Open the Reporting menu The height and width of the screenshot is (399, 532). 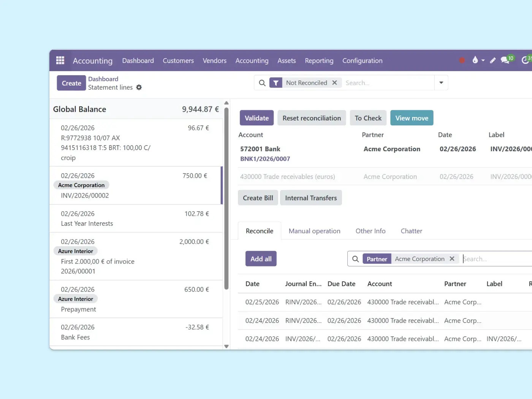[319, 61]
